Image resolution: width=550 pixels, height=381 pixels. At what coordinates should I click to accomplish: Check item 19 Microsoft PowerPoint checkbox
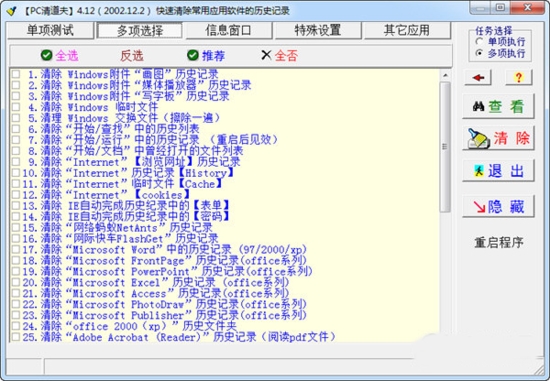(x=16, y=271)
